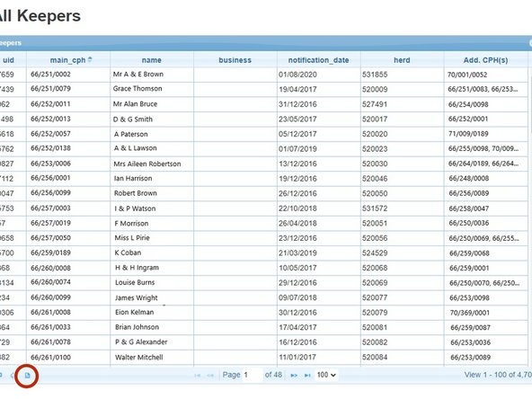
Task: Go to the previous page arrow
Action: [x=210, y=376]
